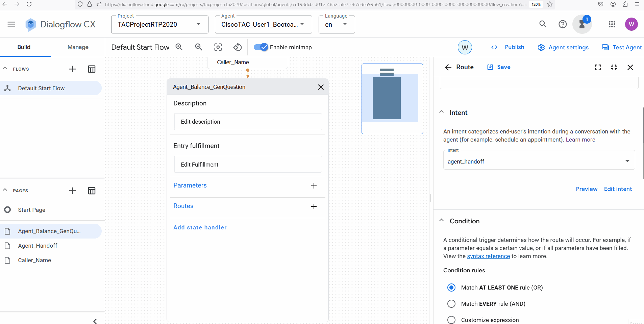The image size is (644, 324).
Task: Click the Edit description field
Action: point(248,122)
